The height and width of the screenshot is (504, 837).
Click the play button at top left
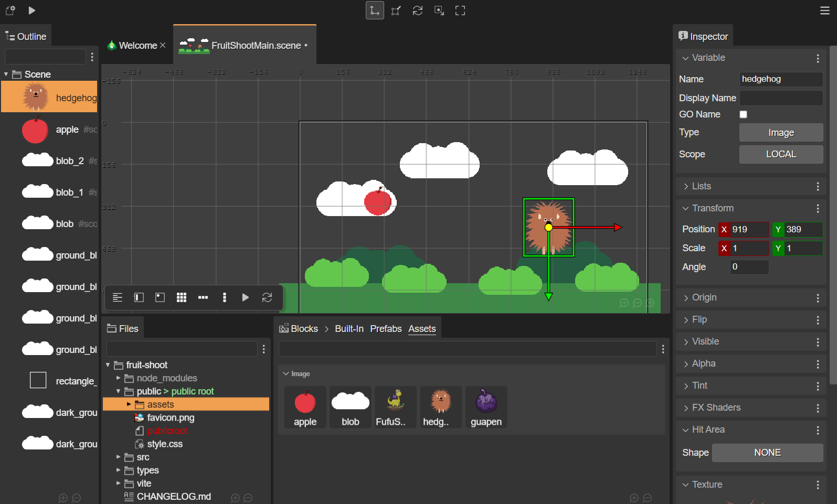pos(31,10)
